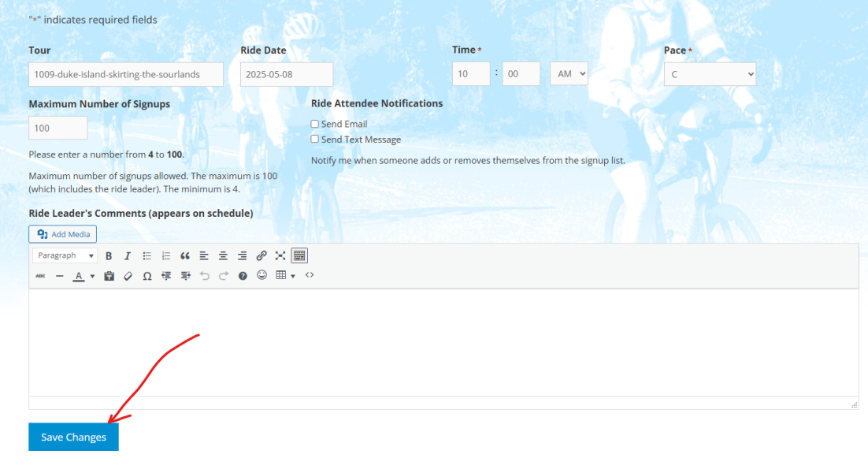Click the insert link icon
Screen dimensions: 868x473
(262, 255)
